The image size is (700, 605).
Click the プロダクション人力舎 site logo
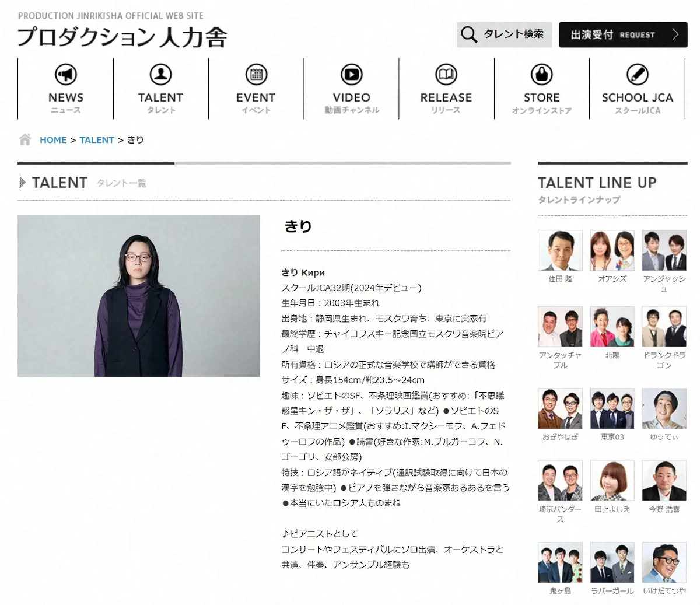tap(122, 36)
